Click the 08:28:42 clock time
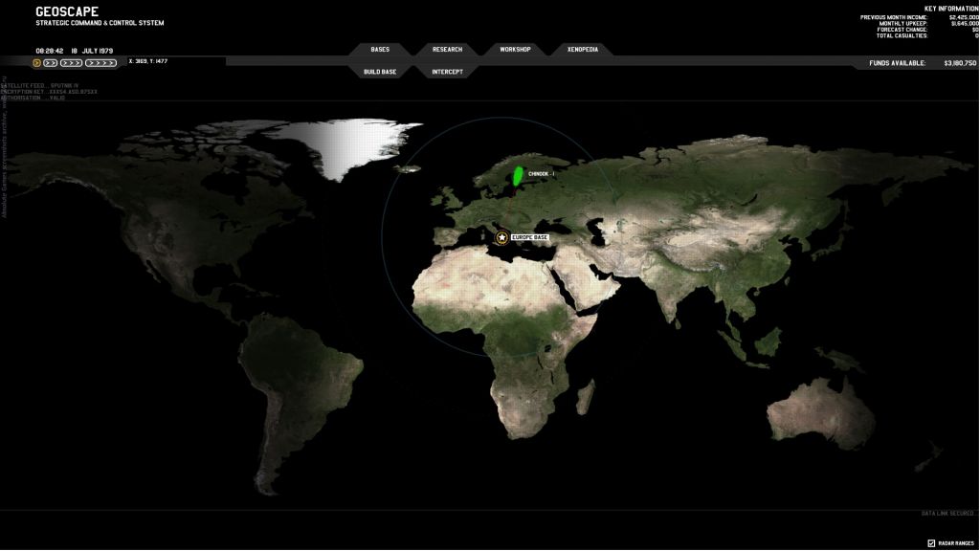Screen dimensions: 980x551 pyautogui.click(x=50, y=51)
